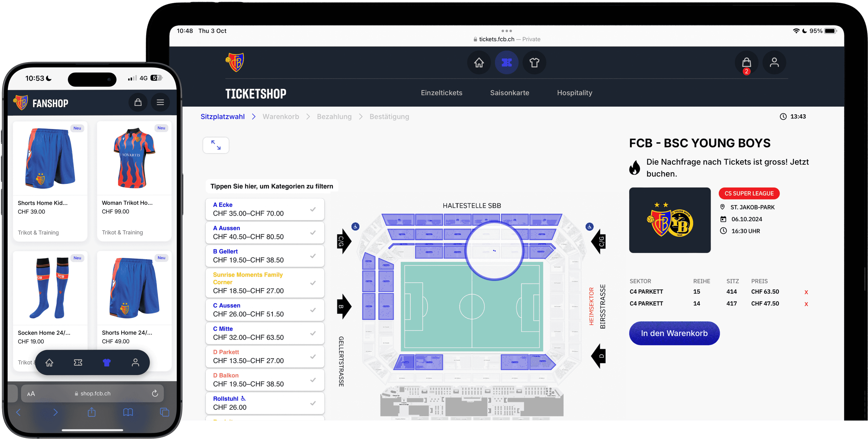868x439 pixels.
Task: Open the user account icon on the tablet
Action: (774, 63)
